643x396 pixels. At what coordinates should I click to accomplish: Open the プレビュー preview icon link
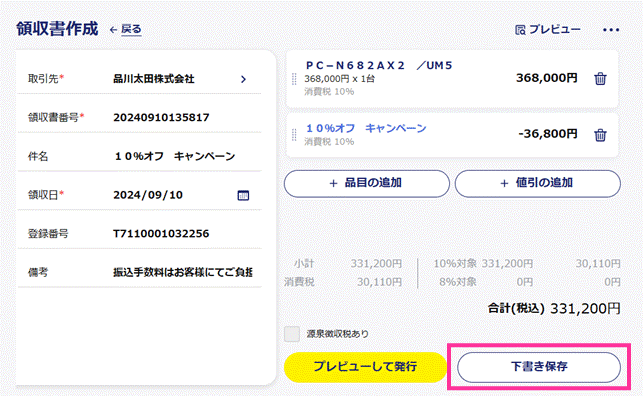(x=547, y=30)
